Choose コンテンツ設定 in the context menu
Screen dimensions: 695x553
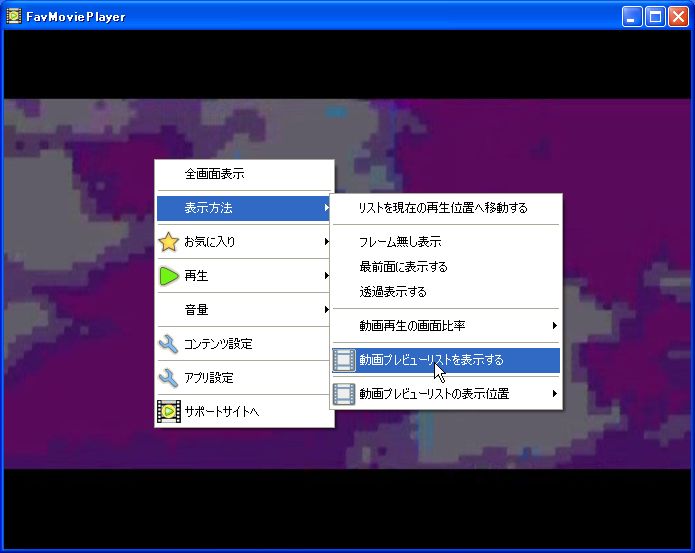[243, 344]
